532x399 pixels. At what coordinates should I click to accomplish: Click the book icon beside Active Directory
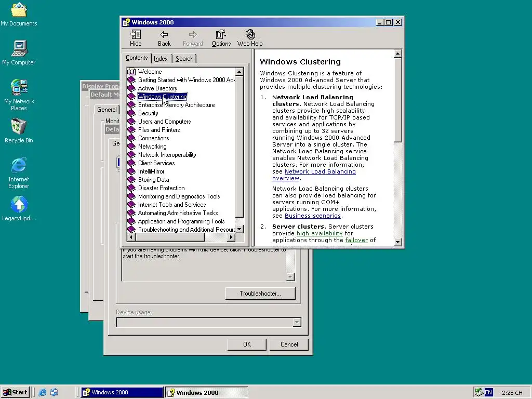pyautogui.click(x=131, y=88)
